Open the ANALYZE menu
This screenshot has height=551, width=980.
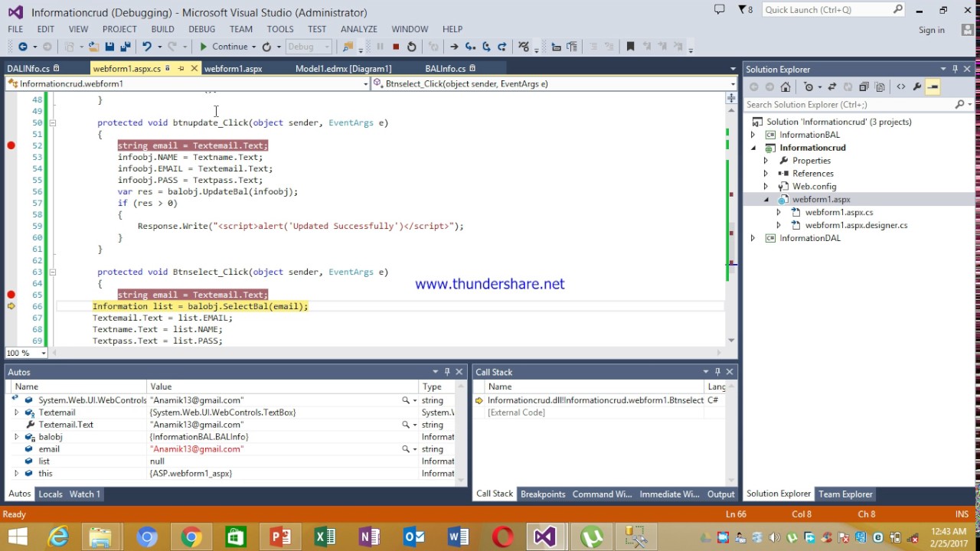coord(359,29)
